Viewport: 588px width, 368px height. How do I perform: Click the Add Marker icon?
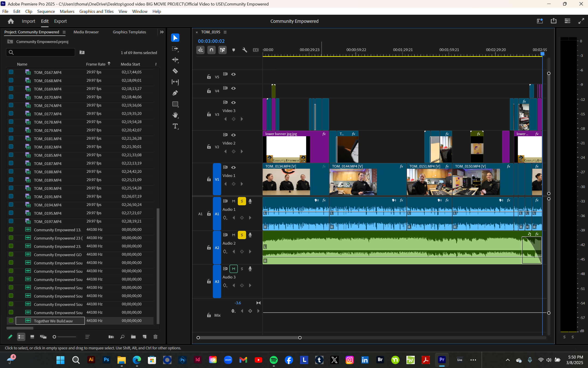click(x=233, y=50)
